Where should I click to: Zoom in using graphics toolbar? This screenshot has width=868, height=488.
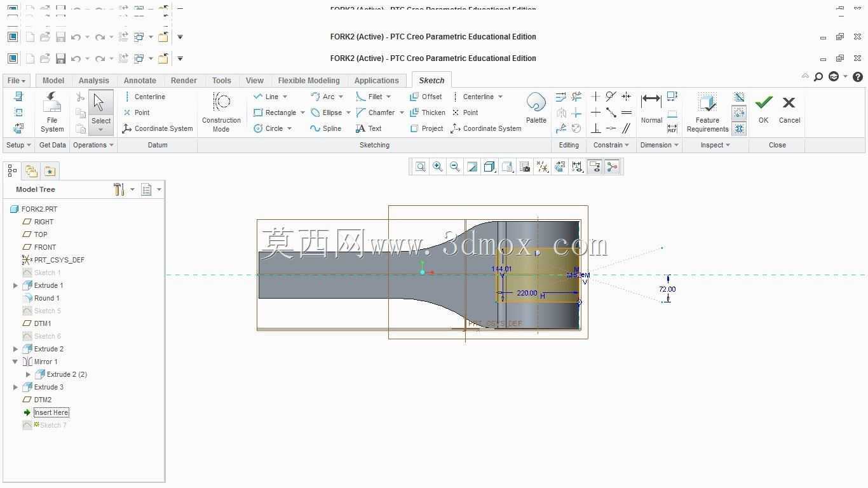pos(438,166)
